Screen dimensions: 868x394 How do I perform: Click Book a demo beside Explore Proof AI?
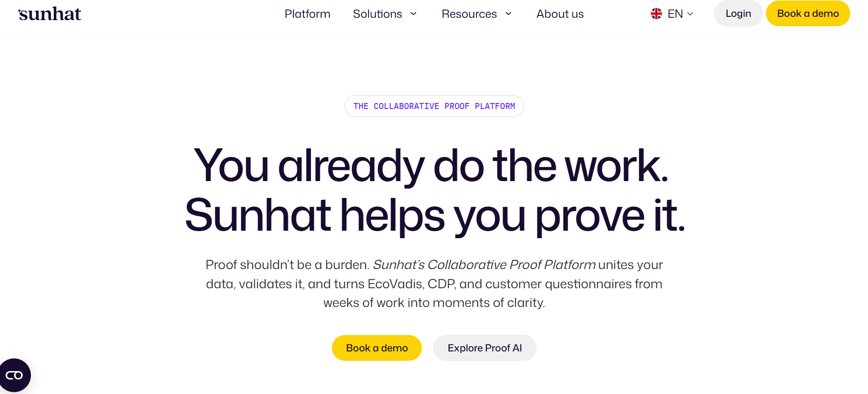click(377, 348)
